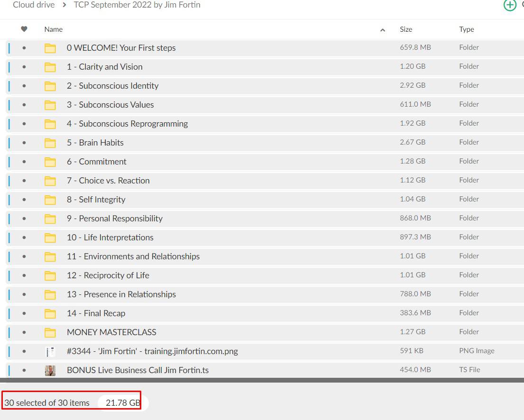The image size is (524, 420).
Task: Toggle favorite dot for 1 - Clarity and Vision
Action: (x=24, y=67)
